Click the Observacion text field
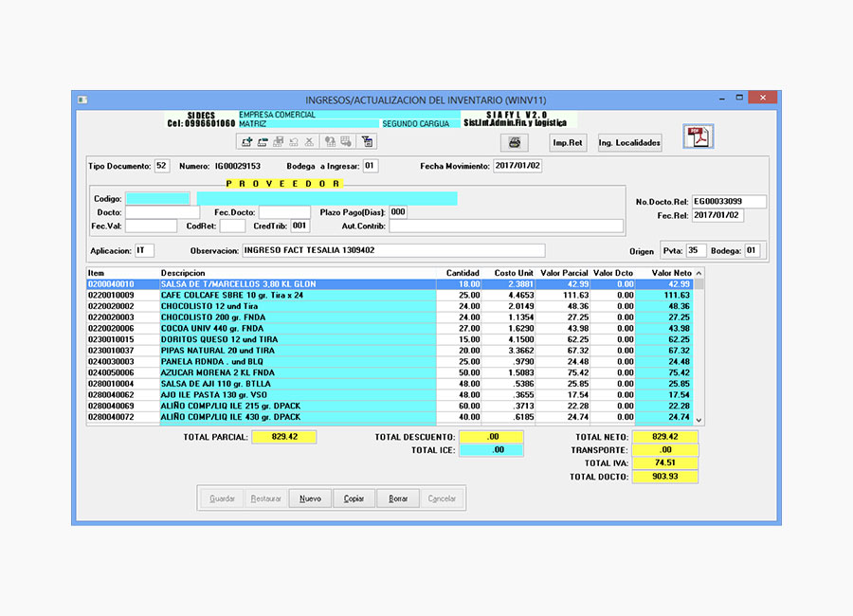The image size is (853, 616). (x=392, y=251)
